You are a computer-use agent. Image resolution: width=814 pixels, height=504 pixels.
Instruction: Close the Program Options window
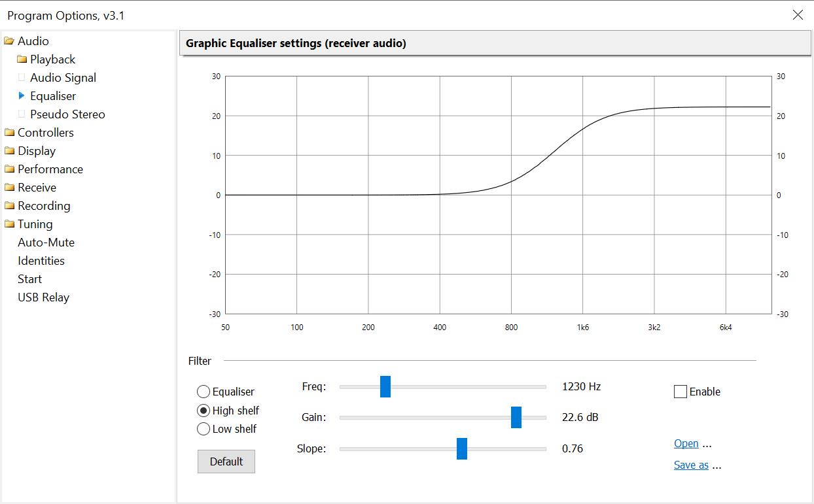pos(798,15)
